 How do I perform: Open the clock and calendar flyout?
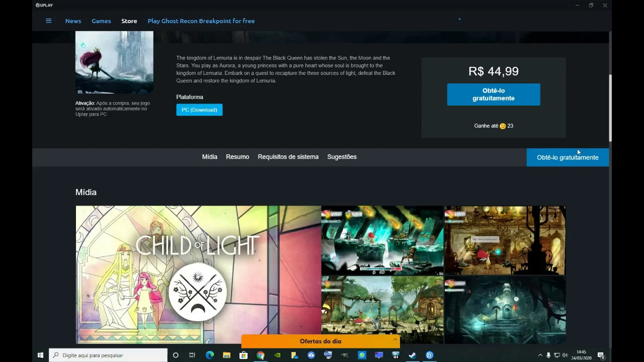(581, 355)
